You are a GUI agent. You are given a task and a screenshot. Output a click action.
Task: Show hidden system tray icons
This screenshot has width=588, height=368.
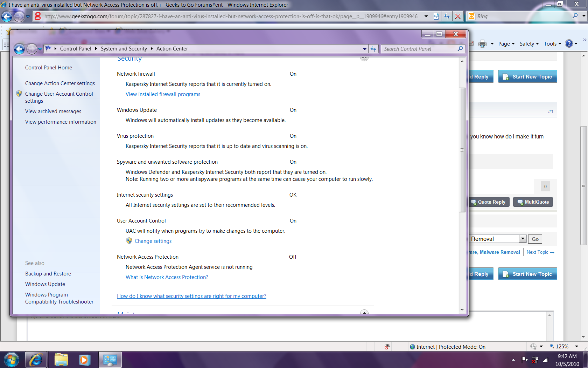pos(513,360)
